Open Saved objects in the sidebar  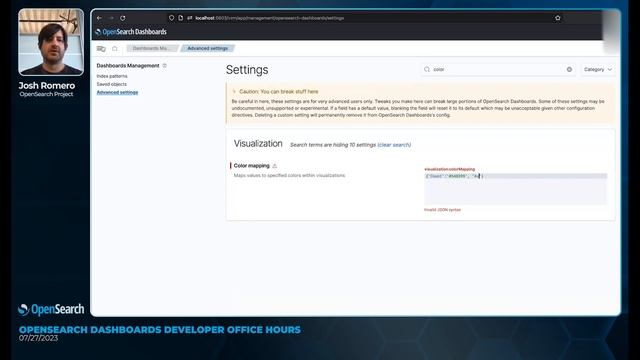pos(111,84)
